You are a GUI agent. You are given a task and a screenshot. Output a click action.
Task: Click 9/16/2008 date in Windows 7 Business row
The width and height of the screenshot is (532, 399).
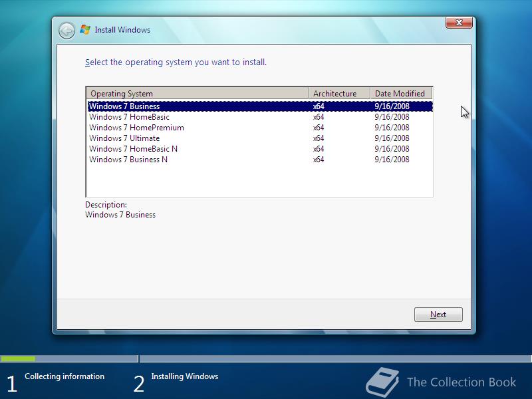pyautogui.click(x=392, y=106)
